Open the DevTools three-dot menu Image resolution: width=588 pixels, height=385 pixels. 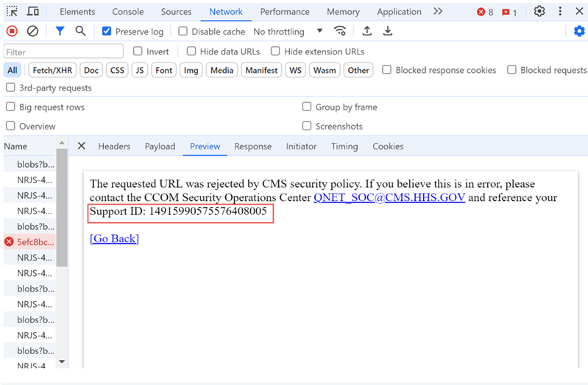560,12
